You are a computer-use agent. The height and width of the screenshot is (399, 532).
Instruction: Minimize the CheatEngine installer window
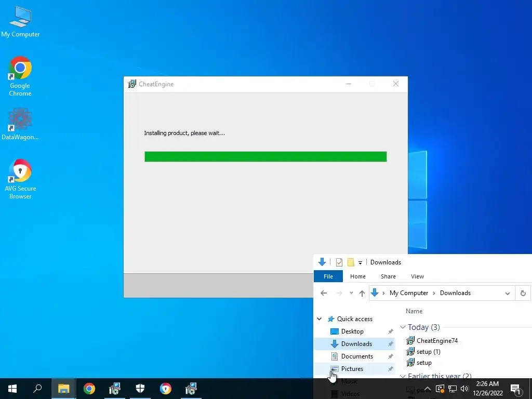(x=349, y=84)
